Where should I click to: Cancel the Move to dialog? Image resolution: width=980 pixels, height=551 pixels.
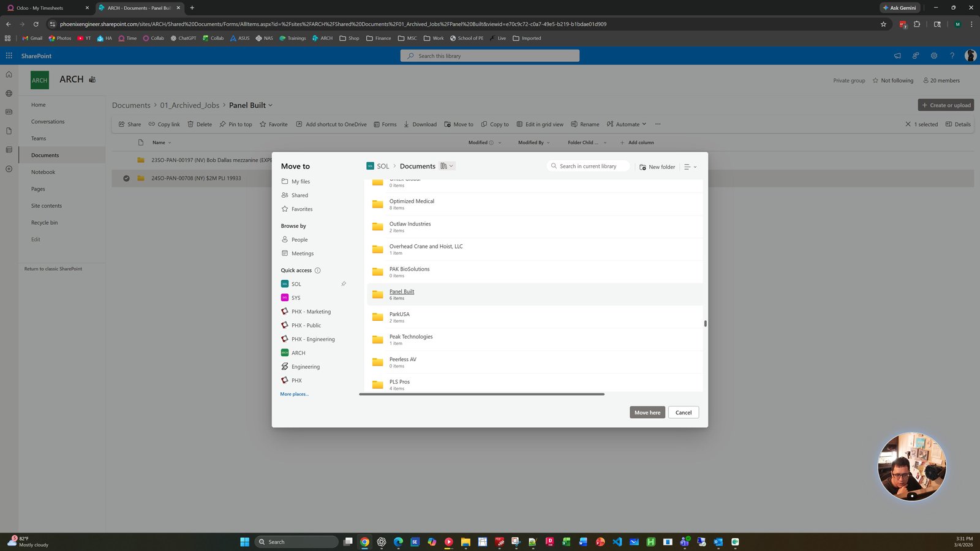(684, 413)
